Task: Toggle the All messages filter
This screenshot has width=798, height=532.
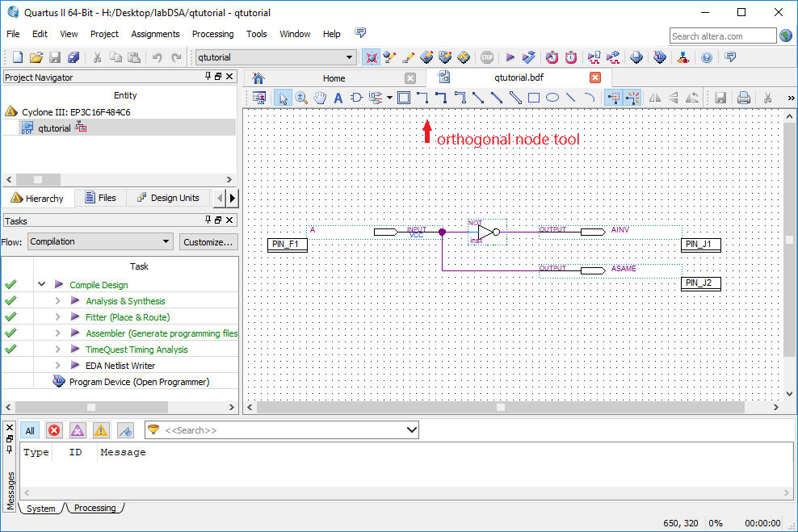Action: coord(30,431)
